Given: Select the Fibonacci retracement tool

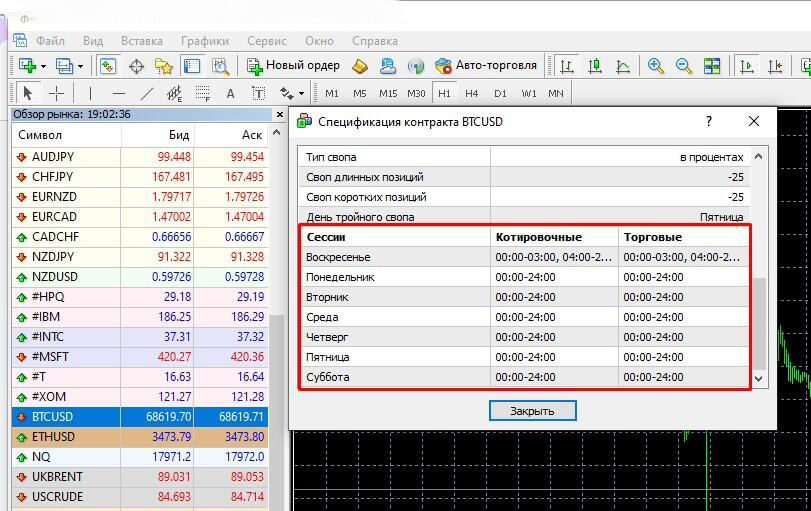Looking at the screenshot, I should [203, 94].
